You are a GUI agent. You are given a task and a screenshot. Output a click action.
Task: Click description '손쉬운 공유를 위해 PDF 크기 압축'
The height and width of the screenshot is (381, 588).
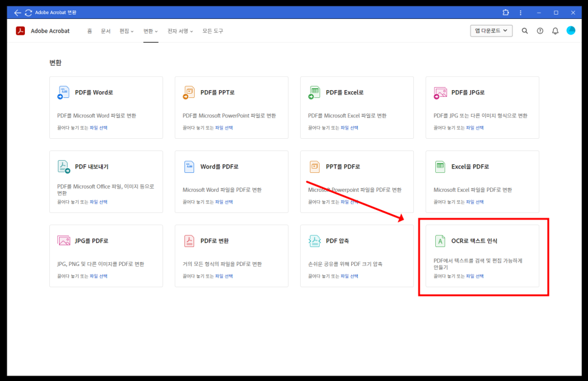coord(345,264)
